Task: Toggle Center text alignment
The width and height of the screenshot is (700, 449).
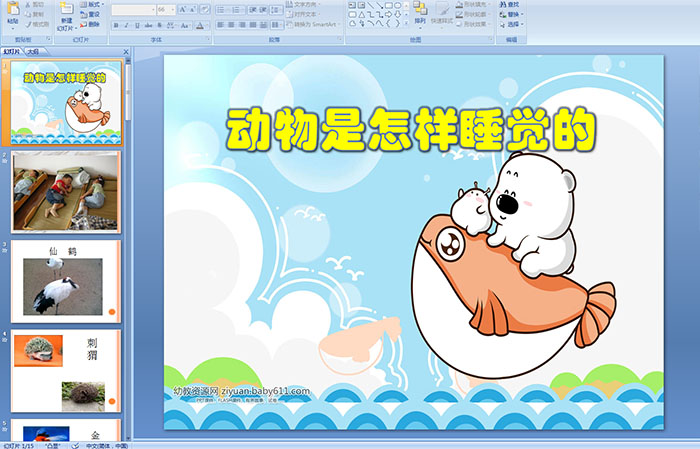Action: (231, 25)
